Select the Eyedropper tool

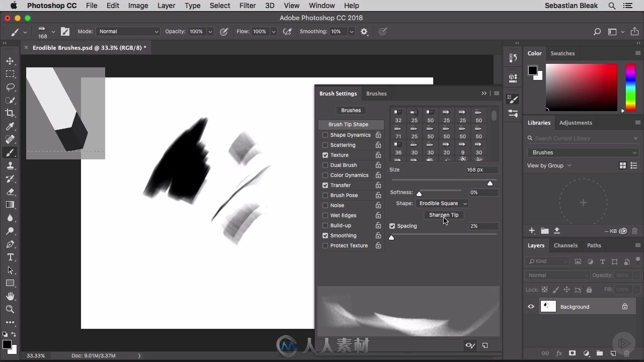click(10, 126)
